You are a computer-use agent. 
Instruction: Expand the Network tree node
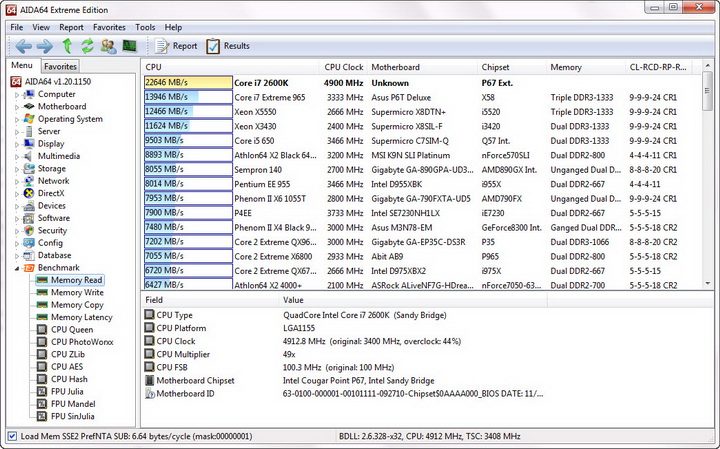pos(17,181)
